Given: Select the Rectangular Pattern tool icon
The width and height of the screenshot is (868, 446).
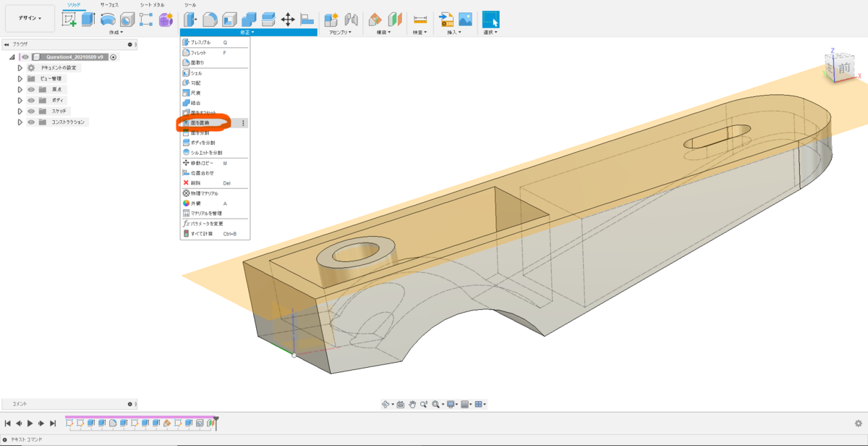Looking at the screenshot, I should (x=146, y=20).
